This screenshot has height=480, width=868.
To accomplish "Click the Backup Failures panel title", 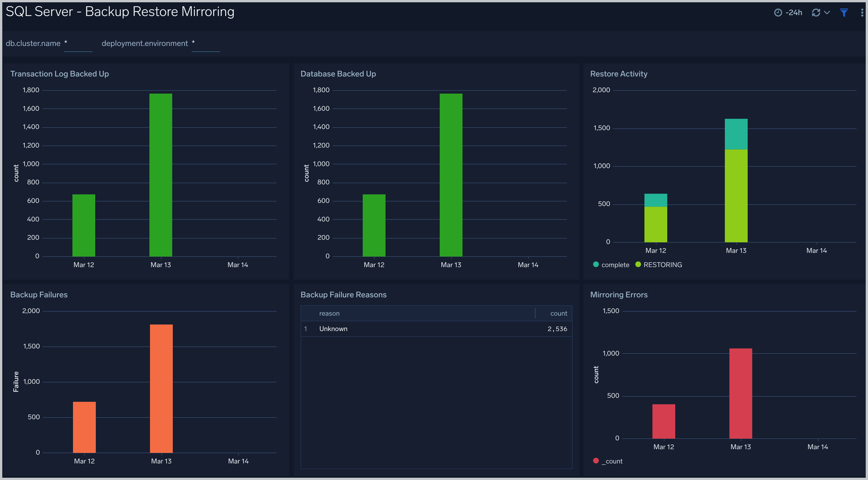I will tap(39, 295).
